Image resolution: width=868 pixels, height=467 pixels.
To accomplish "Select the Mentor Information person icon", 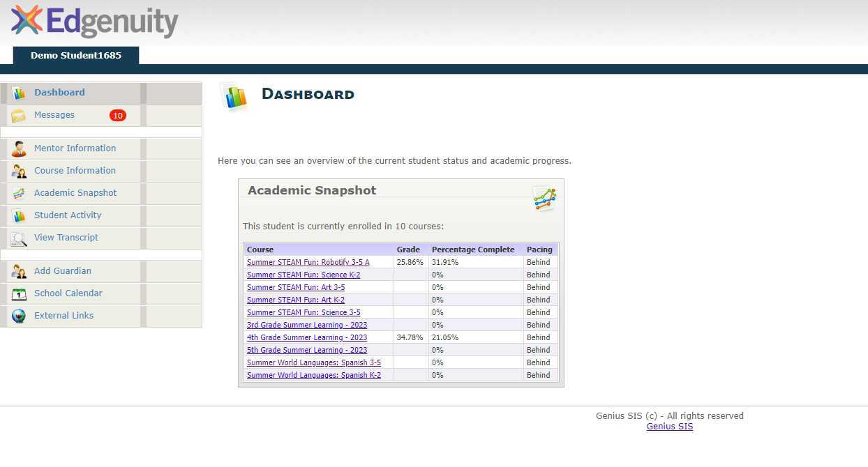I will pyautogui.click(x=17, y=148).
